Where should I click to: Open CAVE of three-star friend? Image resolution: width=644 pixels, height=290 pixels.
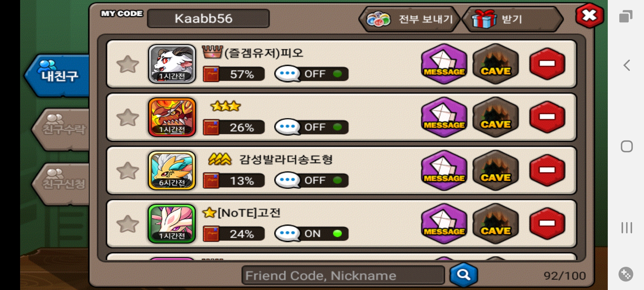[496, 117]
